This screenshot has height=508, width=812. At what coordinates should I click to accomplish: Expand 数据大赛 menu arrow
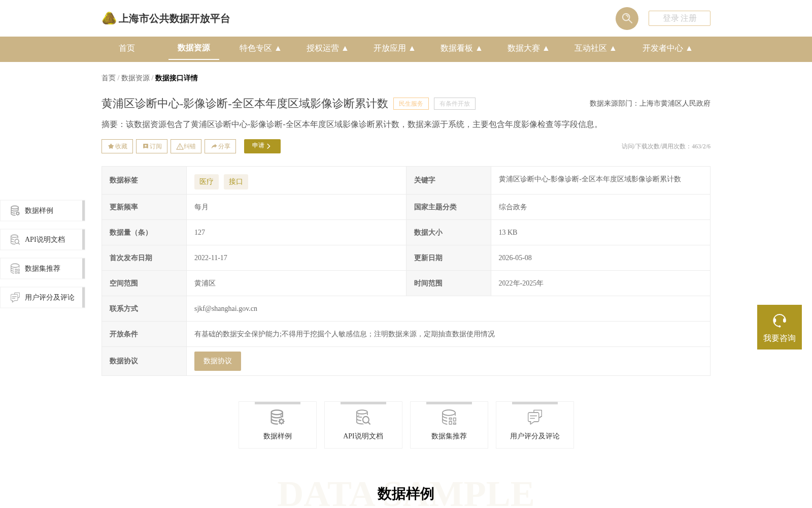pyautogui.click(x=546, y=48)
